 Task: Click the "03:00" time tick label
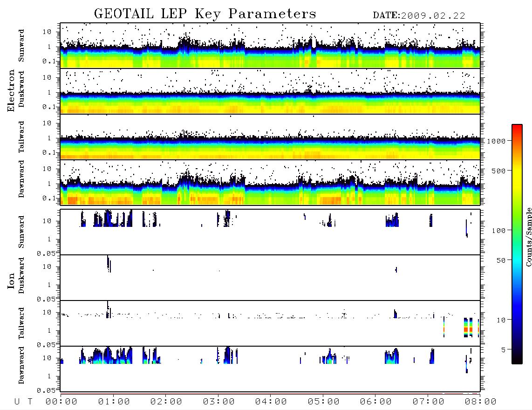[x=218, y=402]
